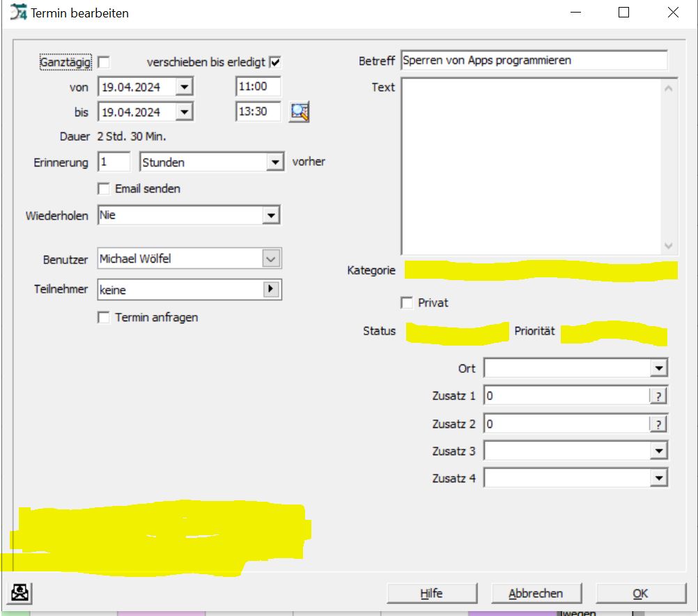698x616 pixels.
Task: Open the bis date dropdown
Action: click(x=183, y=111)
